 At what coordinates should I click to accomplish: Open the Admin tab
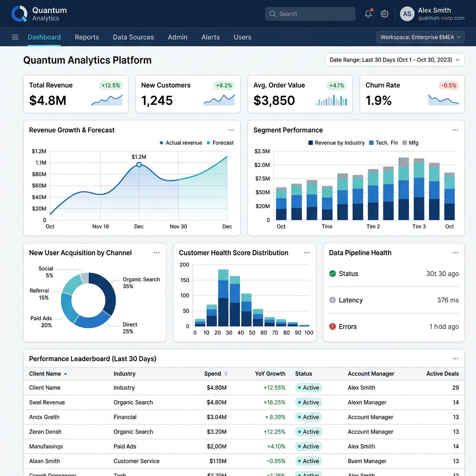click(178, 37)
